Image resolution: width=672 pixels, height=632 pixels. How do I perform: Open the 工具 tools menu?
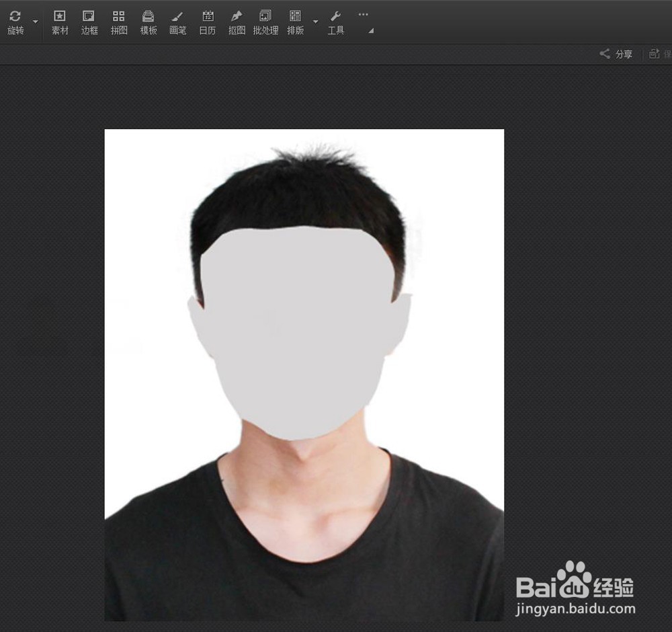coord(335,22)
